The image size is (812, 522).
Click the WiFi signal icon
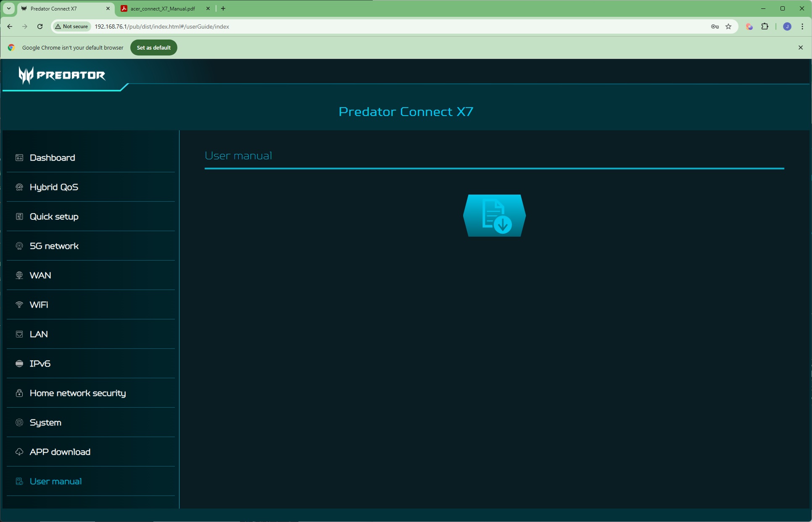[19, 305]
